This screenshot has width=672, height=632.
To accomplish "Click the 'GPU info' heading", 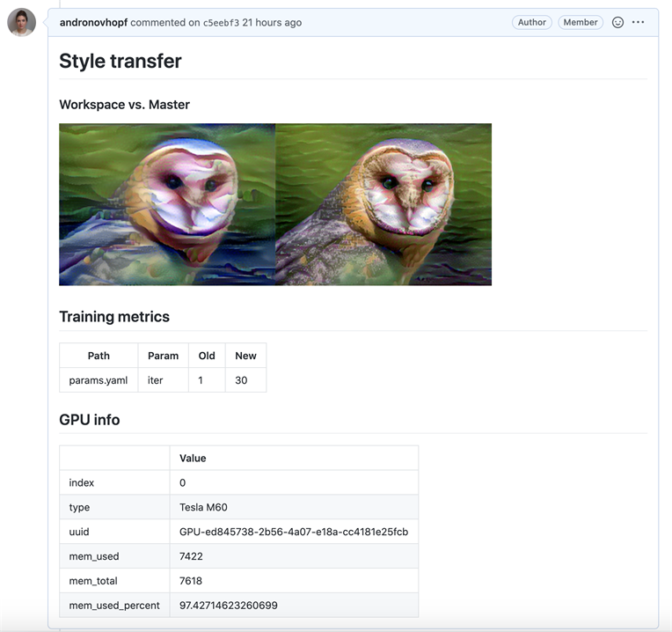I will (90, 420).
